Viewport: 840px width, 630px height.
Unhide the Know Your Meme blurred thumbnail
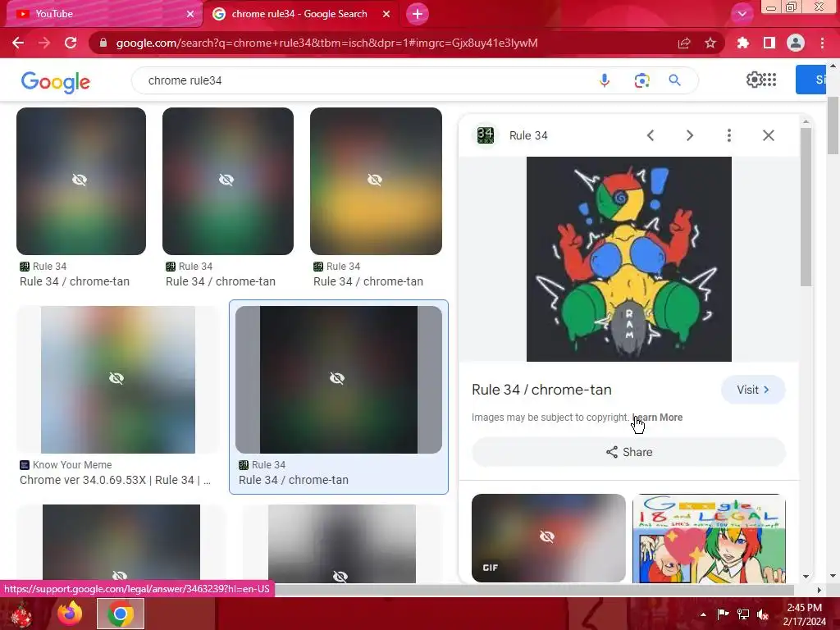(x=116, y=379)
